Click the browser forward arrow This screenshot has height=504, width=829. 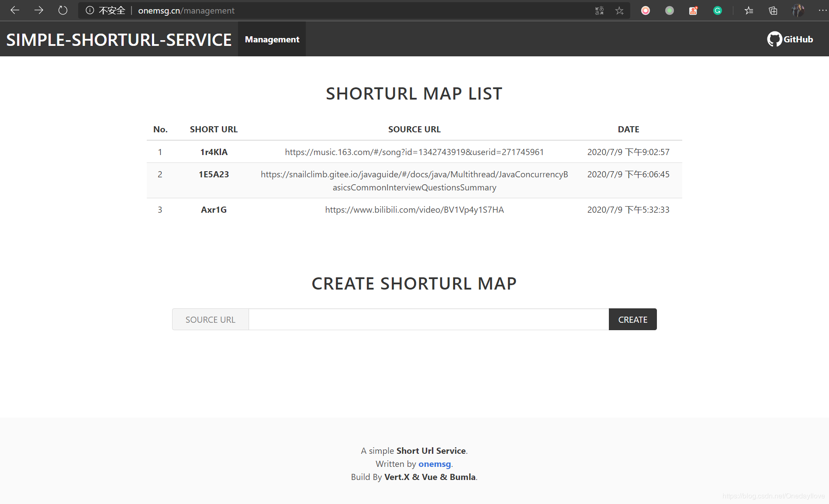[x=39, y=10]
